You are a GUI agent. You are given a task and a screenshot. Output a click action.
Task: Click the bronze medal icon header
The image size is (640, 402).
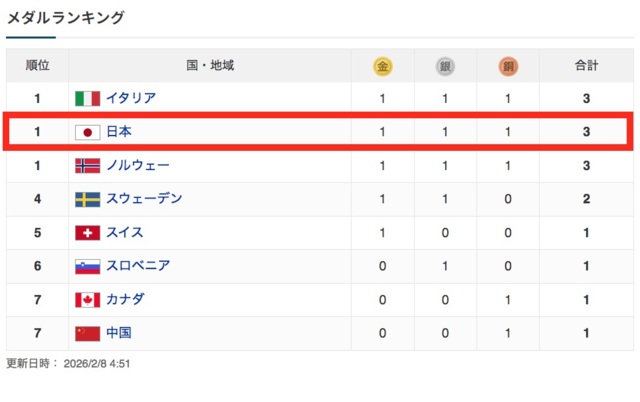click(509, 66)
